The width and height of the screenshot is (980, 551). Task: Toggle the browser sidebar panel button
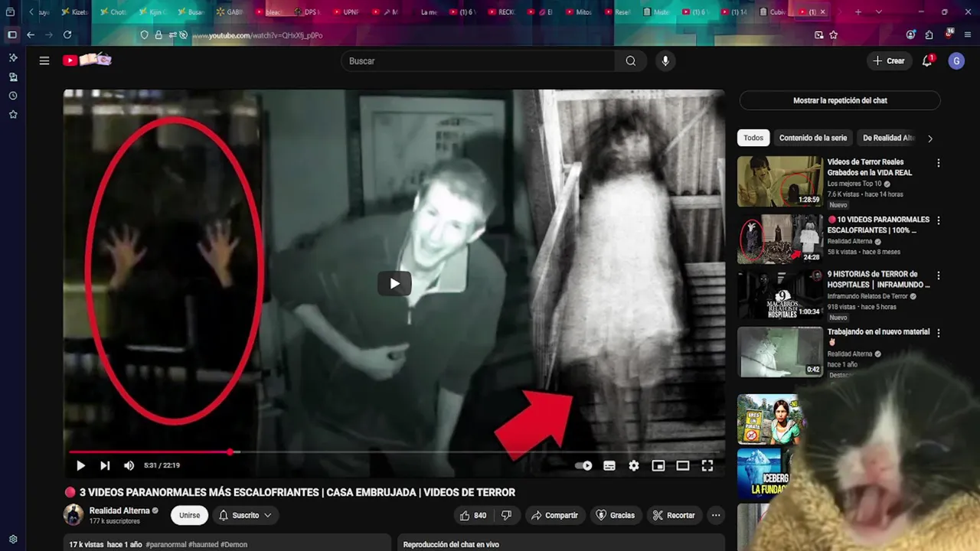[12, 34]
